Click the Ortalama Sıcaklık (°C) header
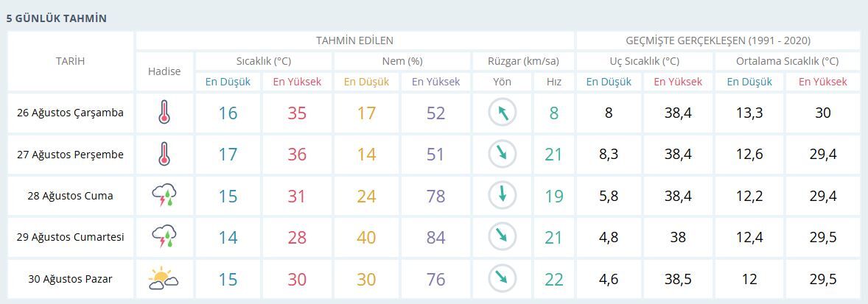 click(x=787, y=61)
